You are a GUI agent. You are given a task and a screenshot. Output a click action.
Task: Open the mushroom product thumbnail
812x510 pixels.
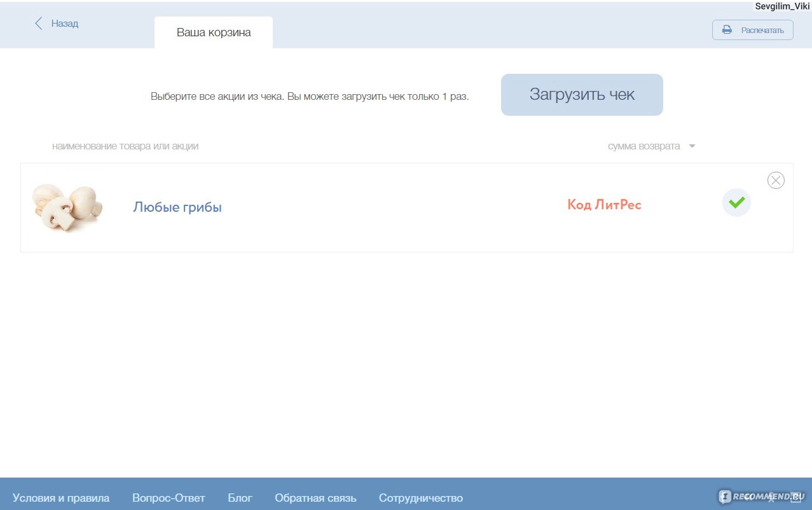67,207
